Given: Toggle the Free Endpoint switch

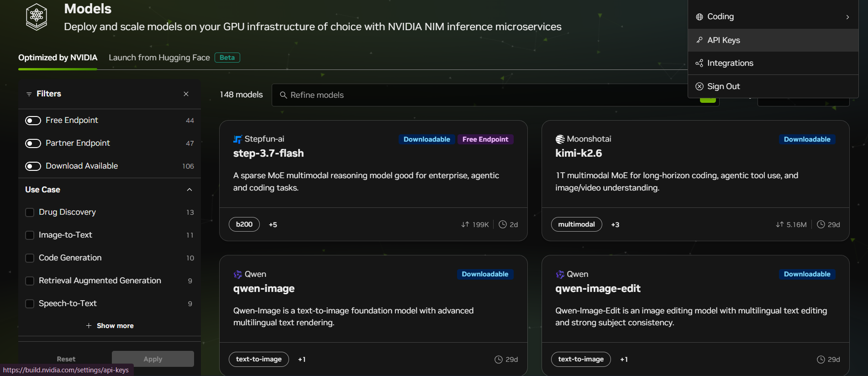Looking at the screenshot, I should pyautogui.click(x=33, y=121).
